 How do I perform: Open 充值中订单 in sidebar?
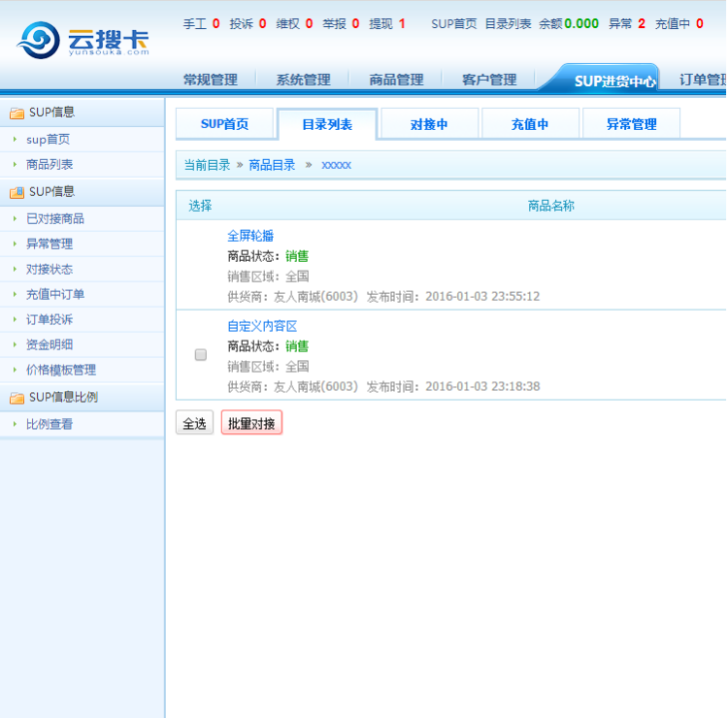55,294
